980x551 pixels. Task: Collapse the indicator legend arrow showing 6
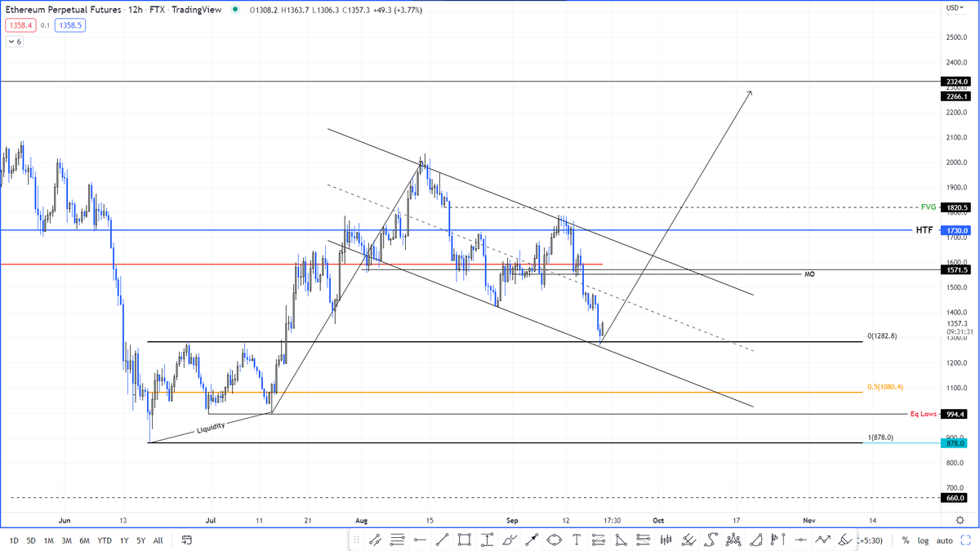pyautogui.click(x=14, y=41)
